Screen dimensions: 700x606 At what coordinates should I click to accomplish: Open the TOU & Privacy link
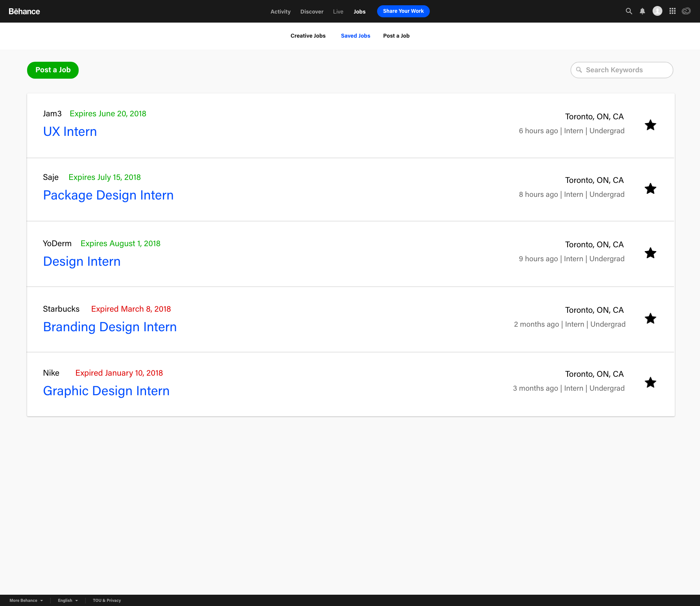point(107,600)
